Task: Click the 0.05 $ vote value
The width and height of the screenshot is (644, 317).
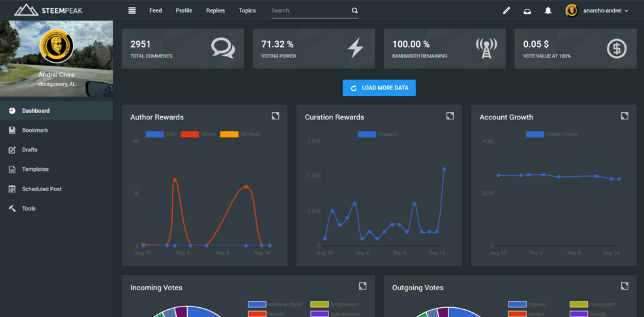Action: (534, 44)
